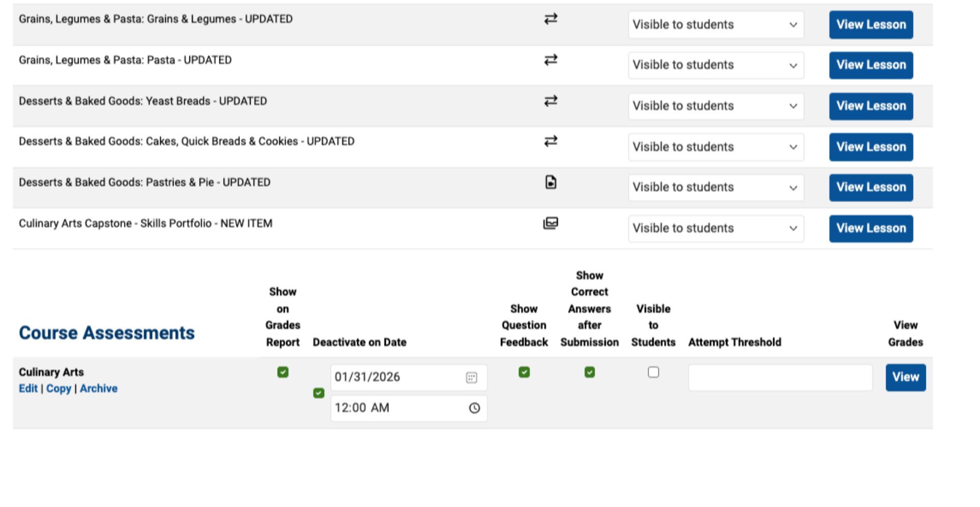Screen dimensions: 980x507
Task: Open the document icon for Pastries & Pie
Action: [x=551, y=182]
